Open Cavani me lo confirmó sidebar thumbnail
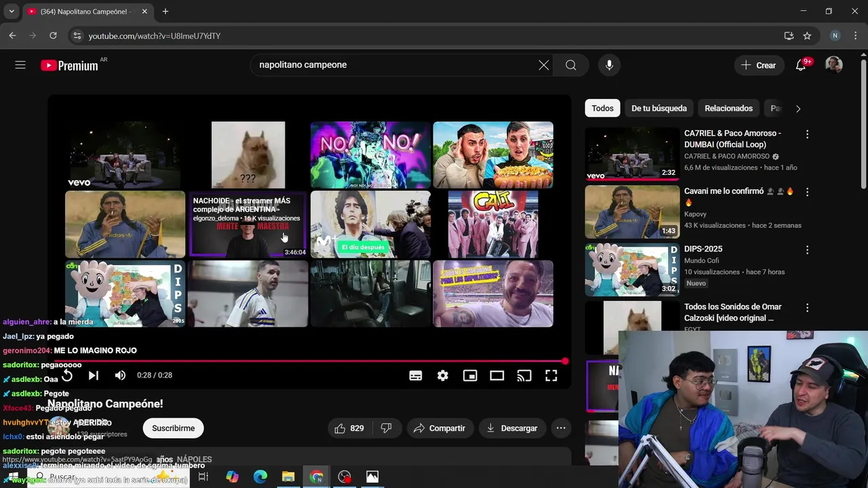868x488 pixels. (632, 211)
